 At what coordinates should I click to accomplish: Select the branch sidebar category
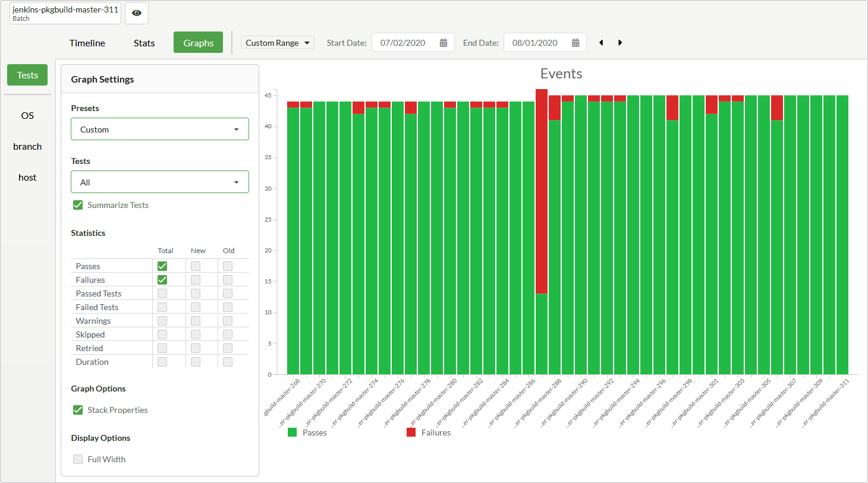coord(27,147)
